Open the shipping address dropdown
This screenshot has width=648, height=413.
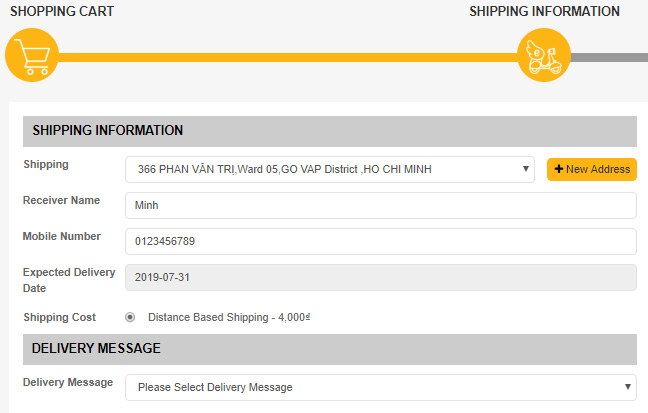pos(330,169)
